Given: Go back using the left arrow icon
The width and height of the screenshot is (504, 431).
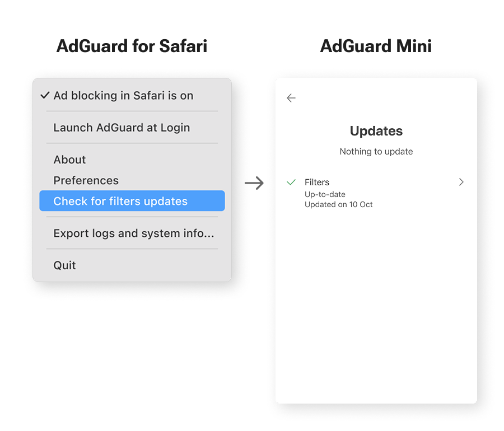Looking at the screenshot, I should 291,98.
